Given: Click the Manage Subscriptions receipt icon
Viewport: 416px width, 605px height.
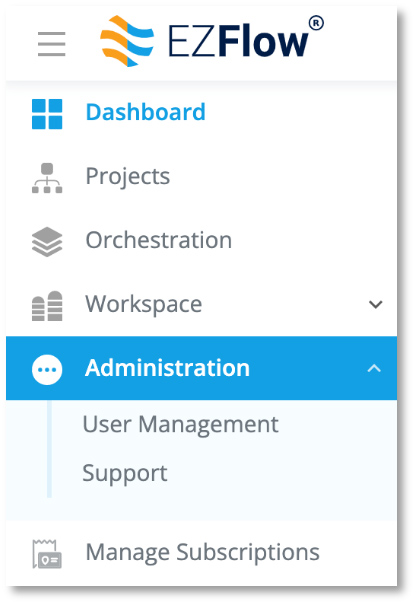Looking at the screenshot, I should (x=47, y=554).
